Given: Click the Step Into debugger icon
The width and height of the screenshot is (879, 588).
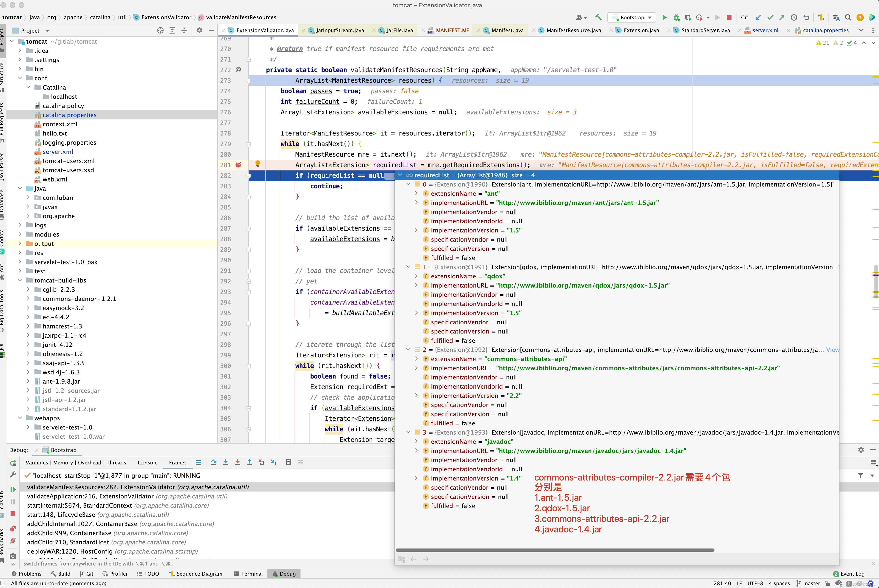Looking at the screenshot, I should (225, 462).
